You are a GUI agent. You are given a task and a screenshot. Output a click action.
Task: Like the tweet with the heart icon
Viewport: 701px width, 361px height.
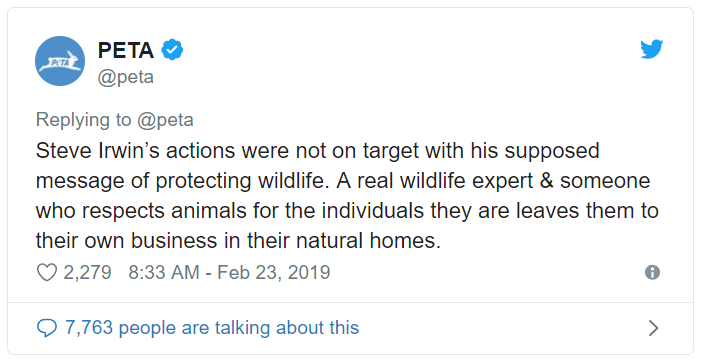pos(46,272)
